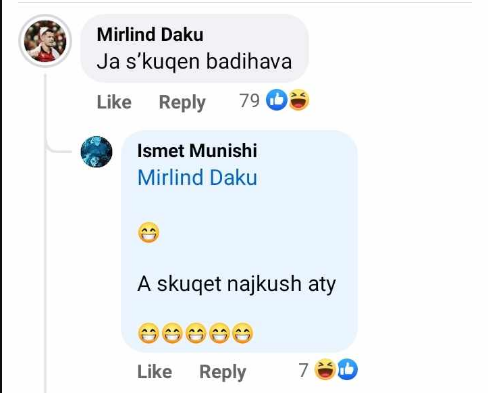This screenshot has height=393, width=488.
Task: Click the Mirlind Daku commenter name in bold
Action: (150, 35)
